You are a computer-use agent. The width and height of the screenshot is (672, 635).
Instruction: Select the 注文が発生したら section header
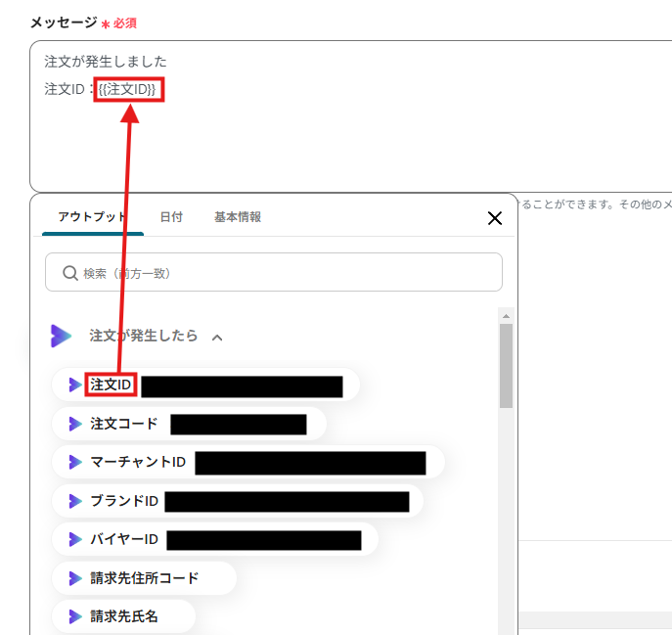tap(144, 336)
